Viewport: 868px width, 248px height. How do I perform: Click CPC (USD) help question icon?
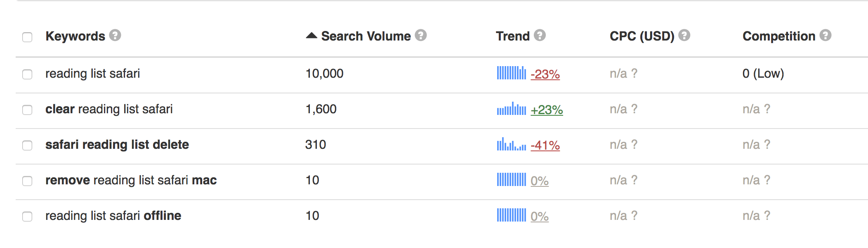coord(684,36)
